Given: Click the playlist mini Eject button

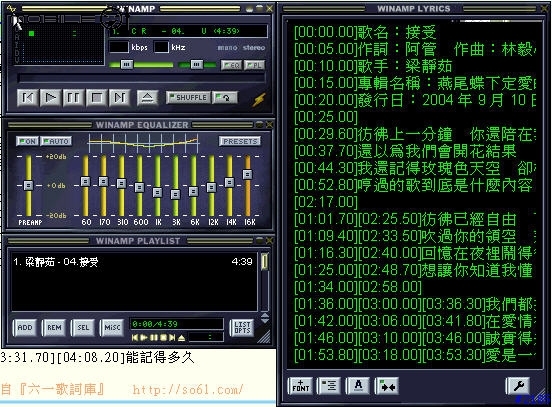Looking at the screenshot, I should (181, 338).
